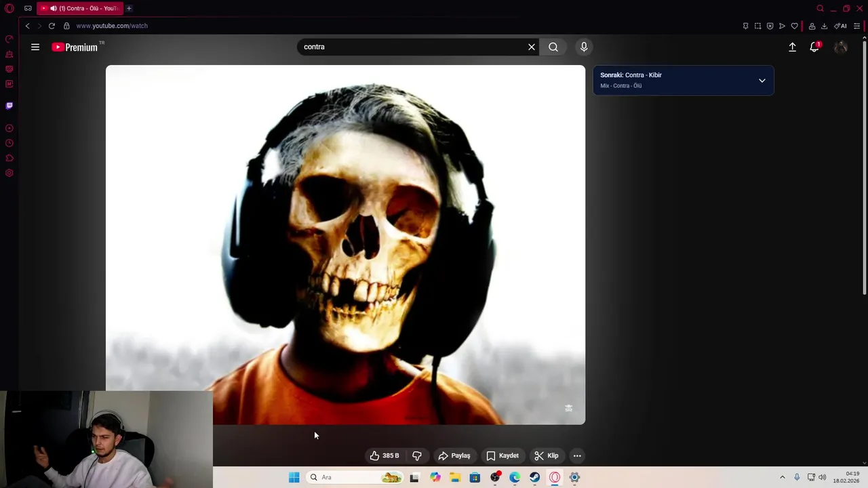868x488 pixels.
Task: Start voice search with microphone
Action: point(584,47)
